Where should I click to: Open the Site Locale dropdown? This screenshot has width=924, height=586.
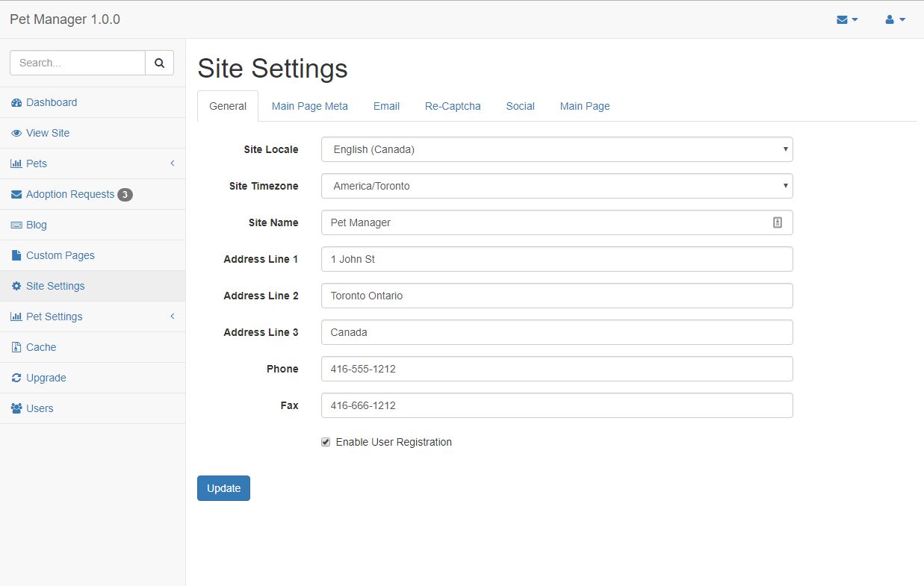click(556, 149)
